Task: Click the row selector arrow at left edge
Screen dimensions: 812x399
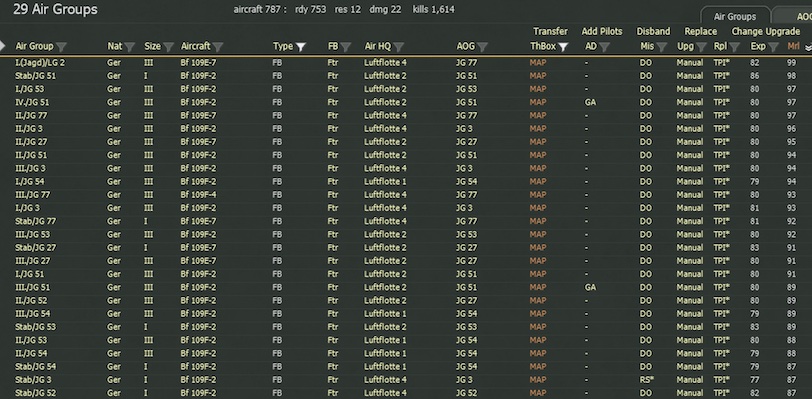Action: coord(3,46)
